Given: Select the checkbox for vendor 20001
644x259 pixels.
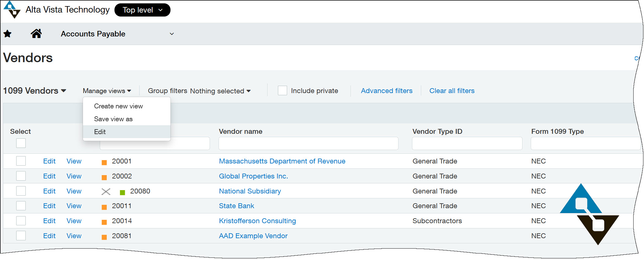Looking at the screenshot, I should point(21,161).
